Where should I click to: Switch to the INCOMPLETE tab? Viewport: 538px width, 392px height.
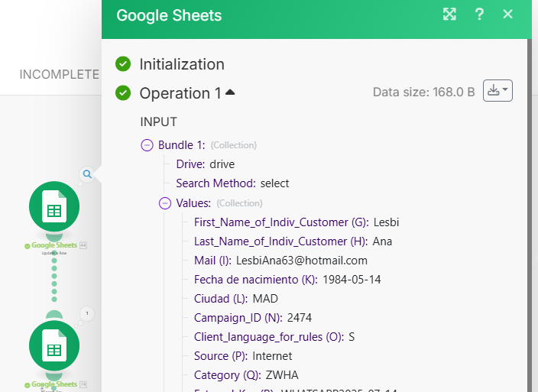coord(60,74)
